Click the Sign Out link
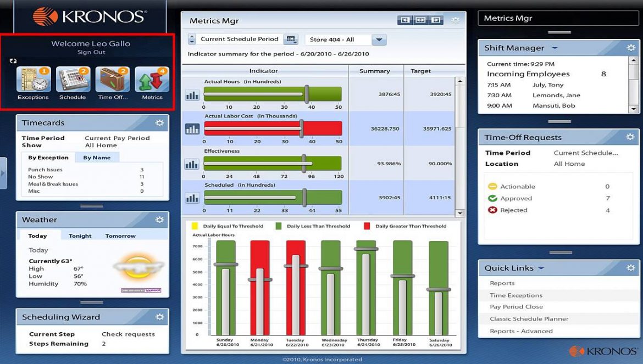Screen dimensions: 643x364 [91, 51]
